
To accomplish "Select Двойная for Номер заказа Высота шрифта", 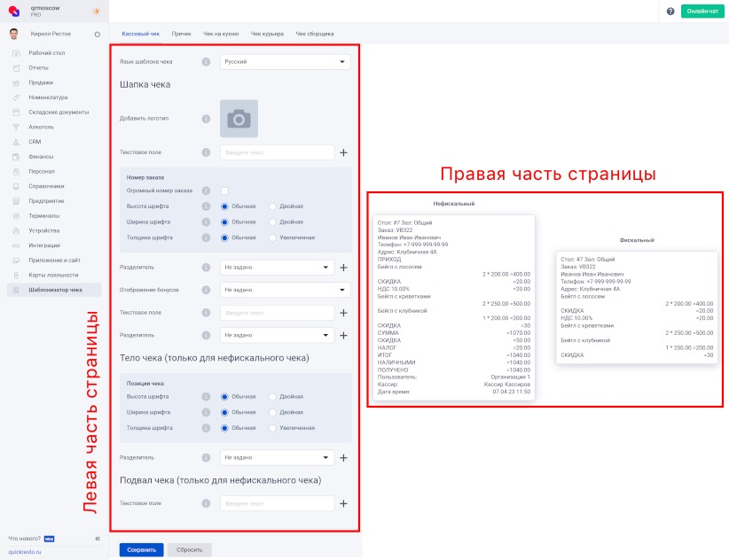I will pyautogui.click(x=272, y=206).
